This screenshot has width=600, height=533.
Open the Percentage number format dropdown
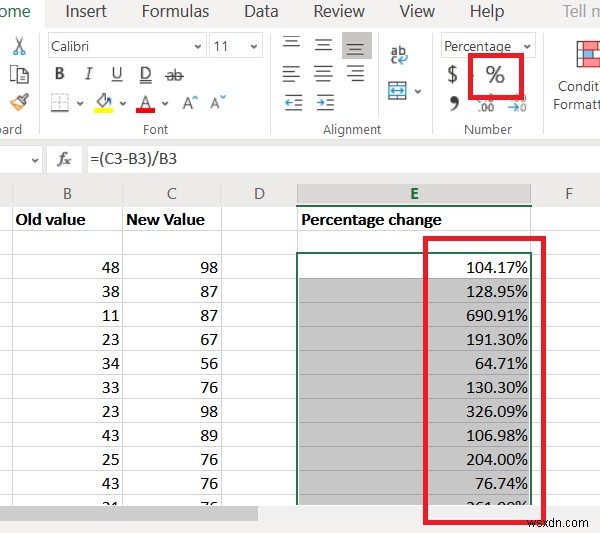527,46
